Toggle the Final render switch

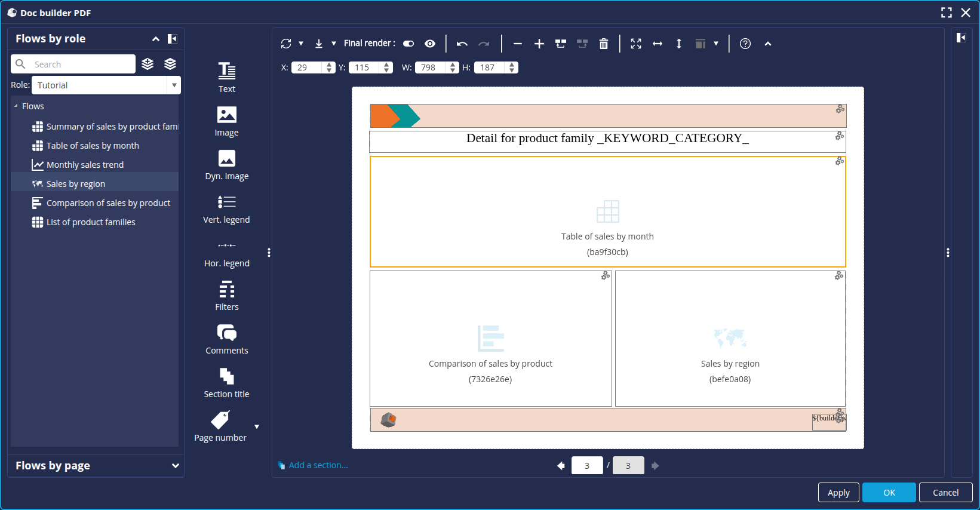click(408, 44)
